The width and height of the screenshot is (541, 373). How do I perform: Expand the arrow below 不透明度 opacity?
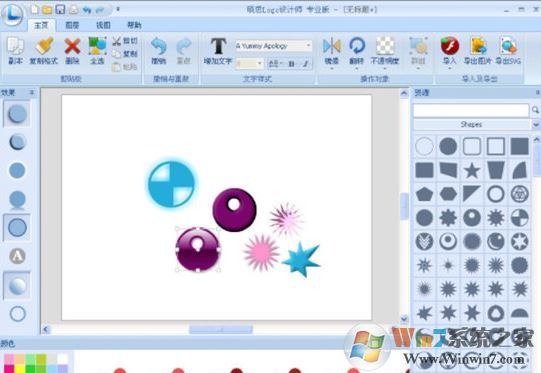pyautogui.click(x=385, y=68)
